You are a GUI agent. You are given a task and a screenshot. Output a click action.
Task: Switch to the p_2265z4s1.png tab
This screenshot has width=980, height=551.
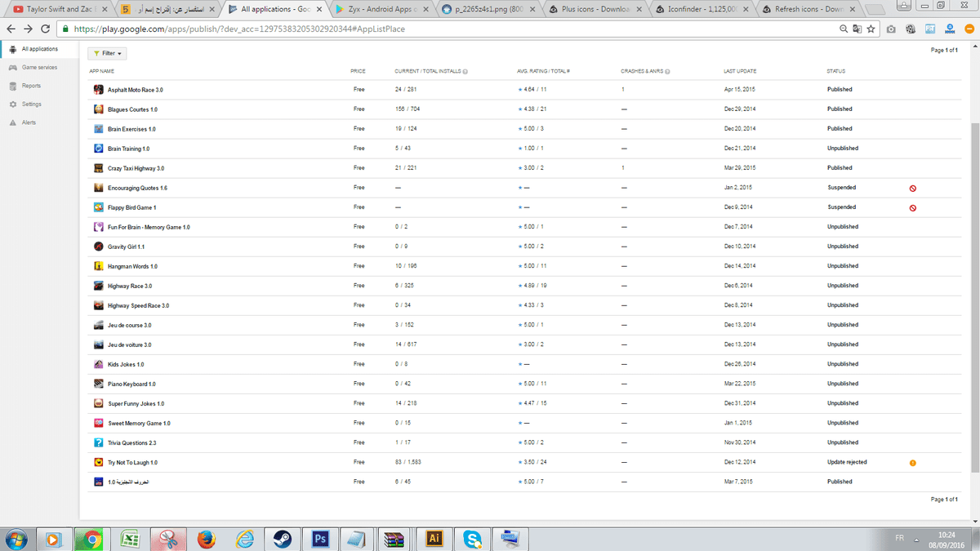(488, 10)
